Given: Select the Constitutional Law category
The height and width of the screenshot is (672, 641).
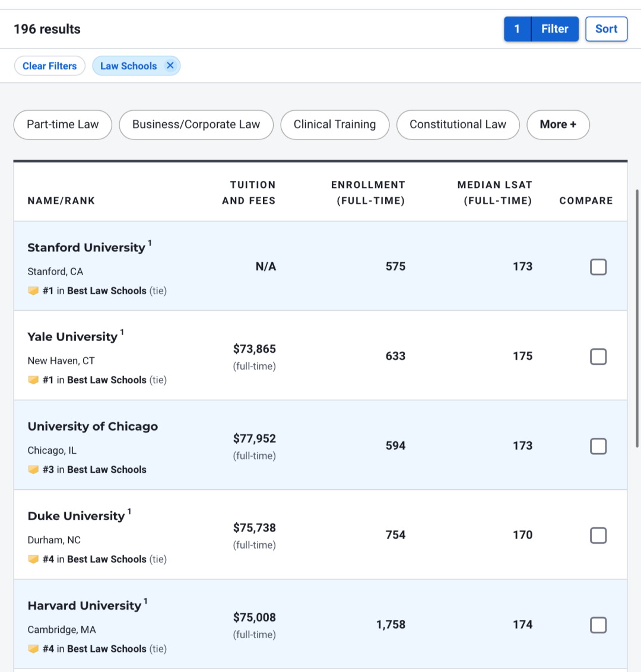Looking at the screenshot, I should [x=458, y=125].
